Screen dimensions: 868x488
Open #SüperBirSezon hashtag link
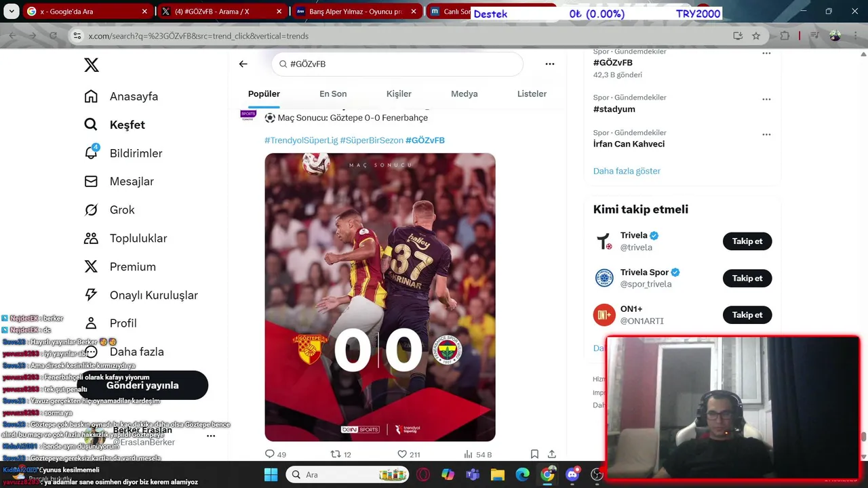pyautogui.click(x=372, y=140)
